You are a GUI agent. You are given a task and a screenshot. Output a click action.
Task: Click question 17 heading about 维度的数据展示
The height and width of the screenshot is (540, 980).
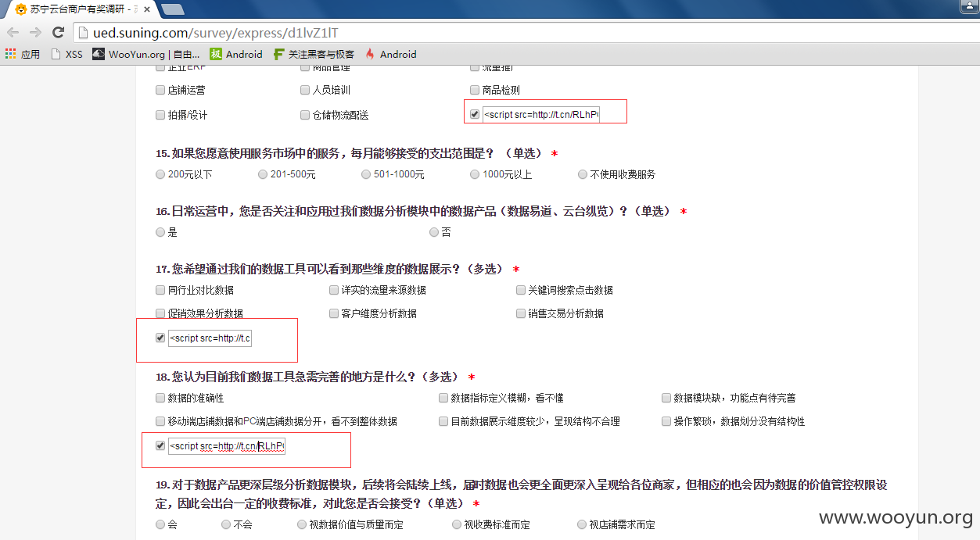click(337, 269)
